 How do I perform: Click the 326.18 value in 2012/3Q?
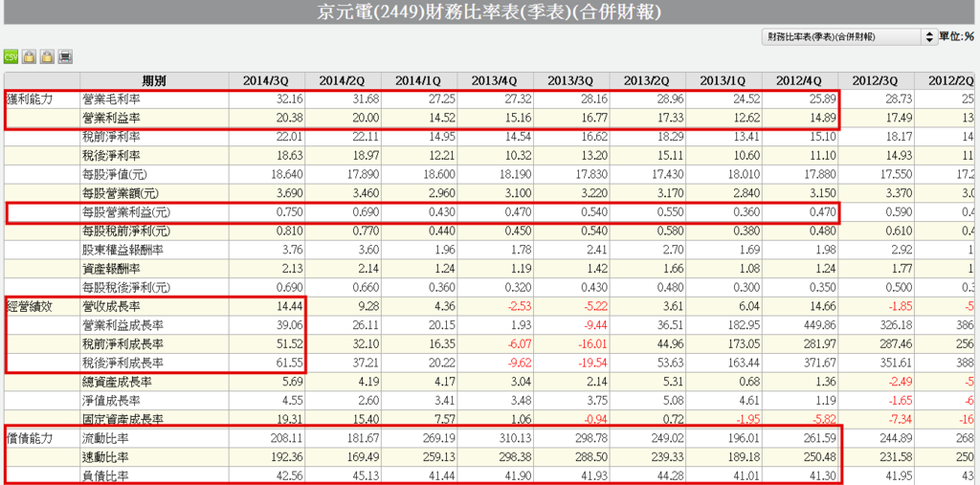click(x=898, y=325)
